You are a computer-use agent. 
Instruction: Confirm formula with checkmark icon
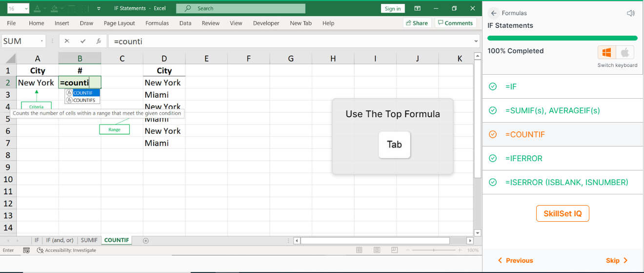[x=83, y=42]
